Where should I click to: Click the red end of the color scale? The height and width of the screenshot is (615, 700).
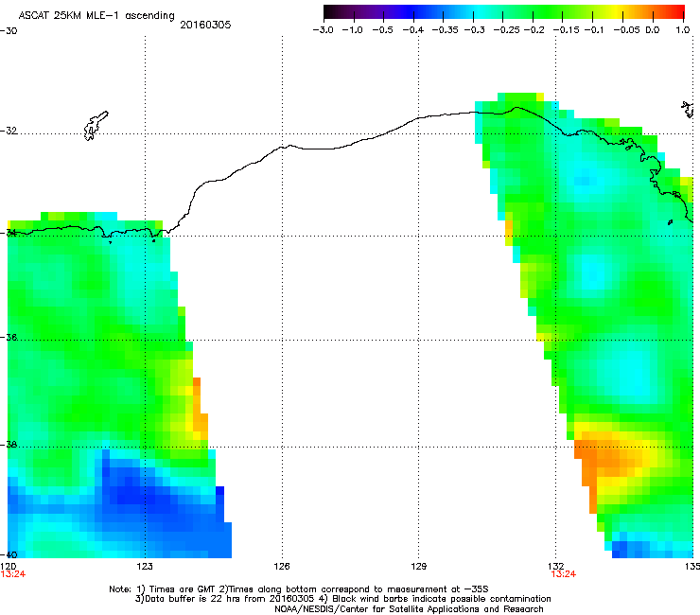click(x=677, y=12)
